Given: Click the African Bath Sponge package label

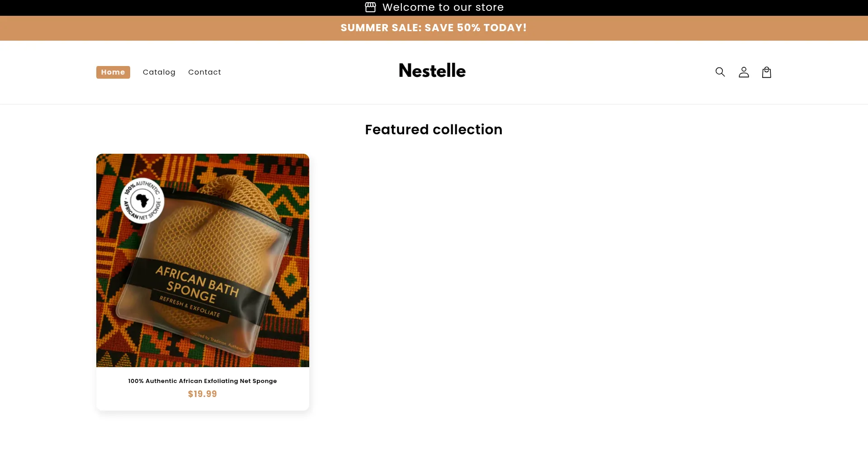Looking at the screenshot, I should tap(197, 284).
